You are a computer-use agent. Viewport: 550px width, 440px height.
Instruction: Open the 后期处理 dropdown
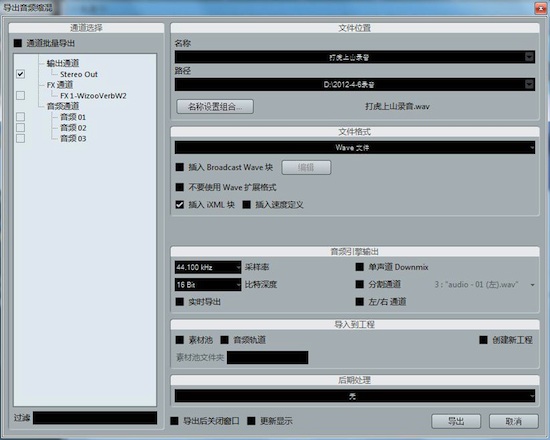[x=355, y=396]
